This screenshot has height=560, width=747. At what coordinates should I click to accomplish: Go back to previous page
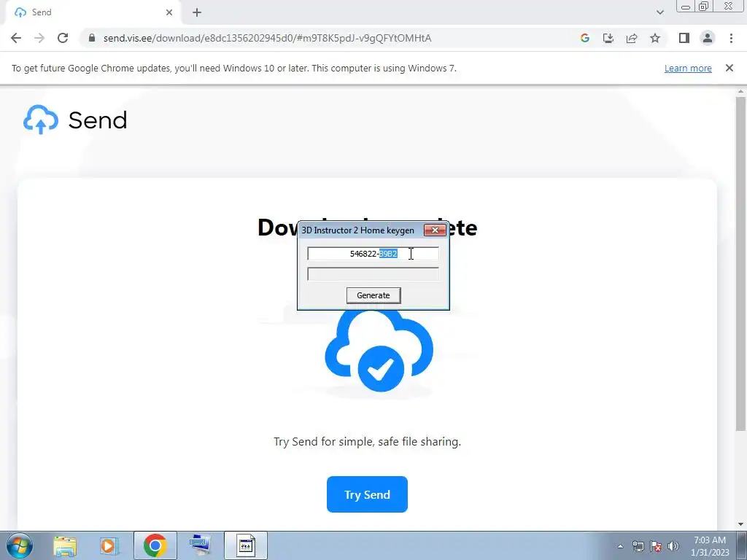point(16,38)
